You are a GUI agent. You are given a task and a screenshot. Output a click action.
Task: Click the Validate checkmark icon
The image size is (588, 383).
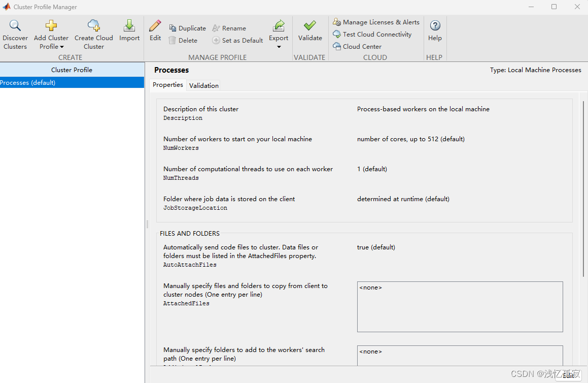(x=310, y=25)
